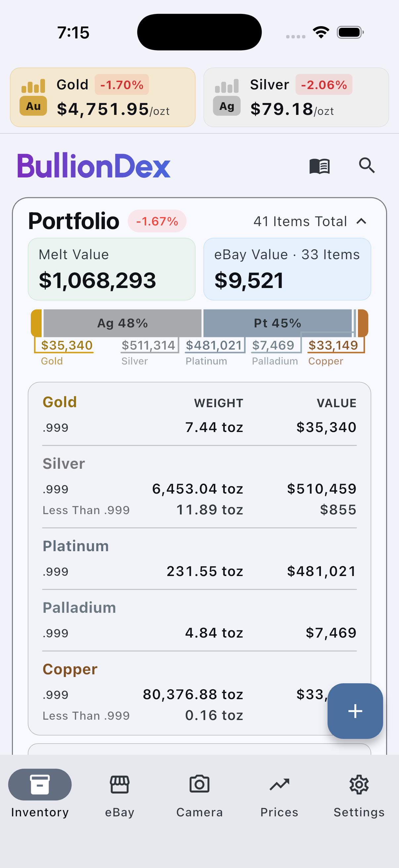
Task: Tap the search magnifier icon
Action: 367,166
